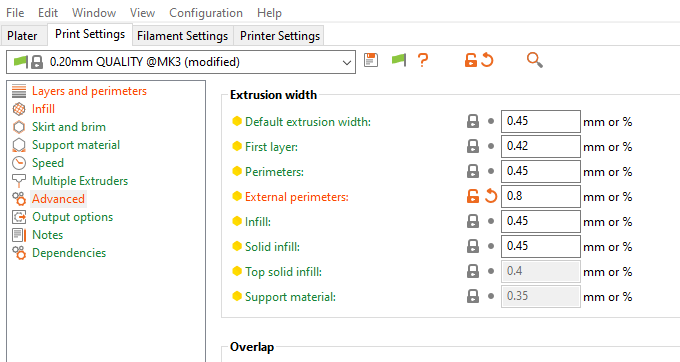Image resolution: width=680 pixels, height=362 pixels.
Task: Click the green flag compare presets icon
Action: (x=399, y=60)
